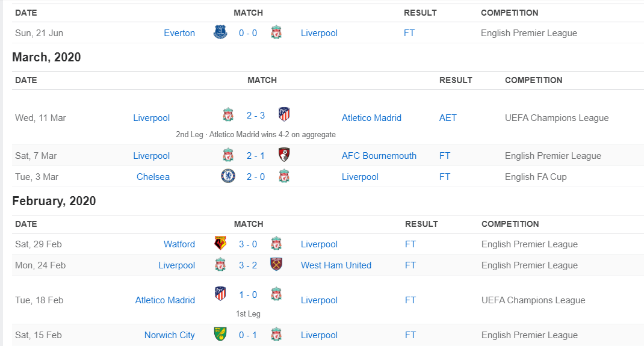The image size is (644, 346).
Task: Open the 3 - 0 Watford score link
Action: point(248,244)
